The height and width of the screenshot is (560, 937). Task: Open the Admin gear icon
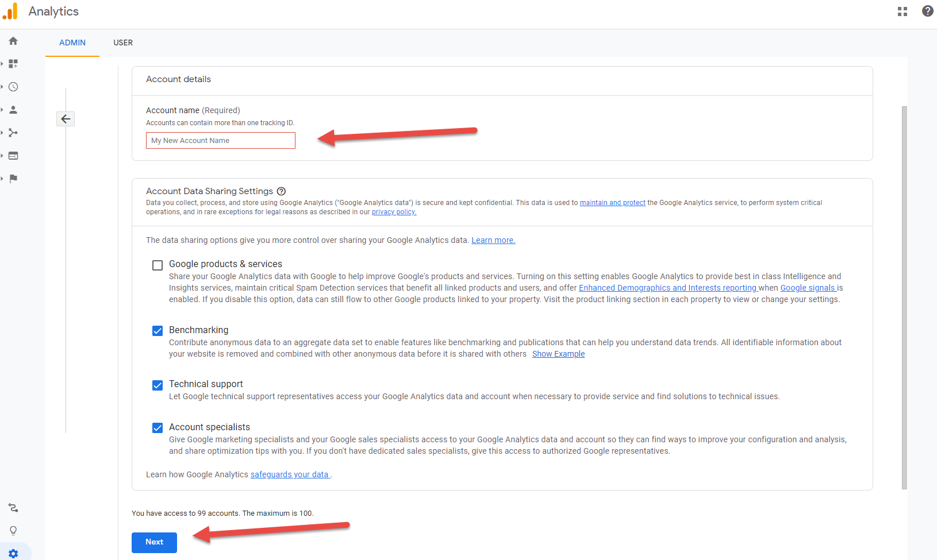(13, 554)
